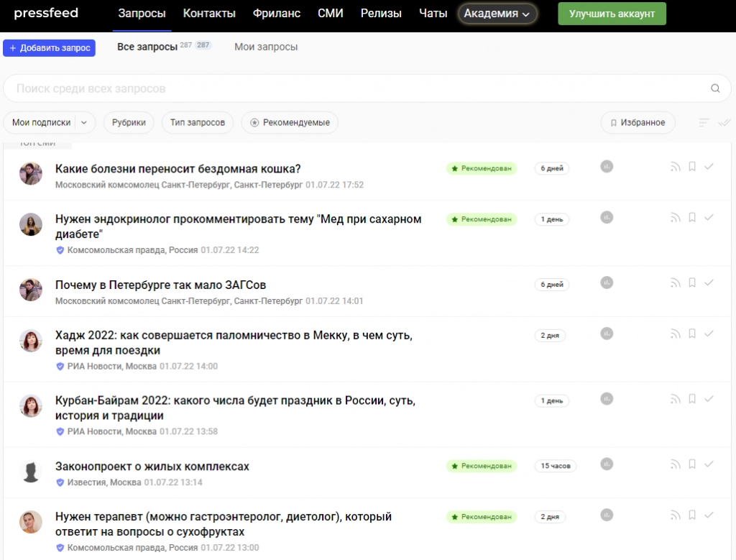Screen dimensions: 736x560
Task: Mark Курбан-Байрам request as read
Action: pos(709,398)
